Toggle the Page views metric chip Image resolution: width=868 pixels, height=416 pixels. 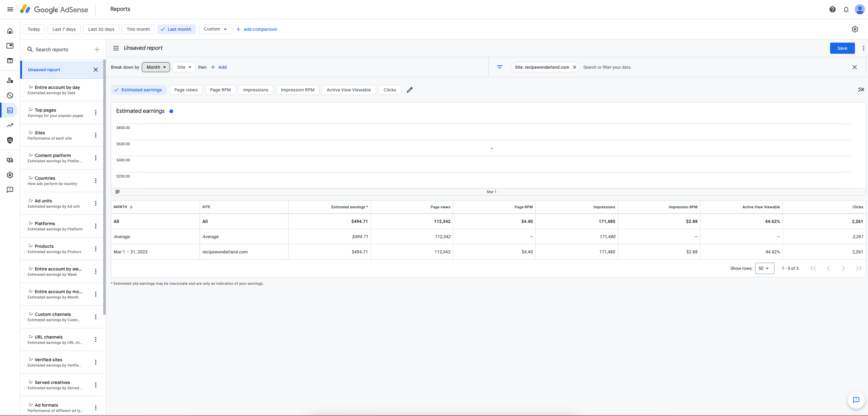click(x=186, y=90)
